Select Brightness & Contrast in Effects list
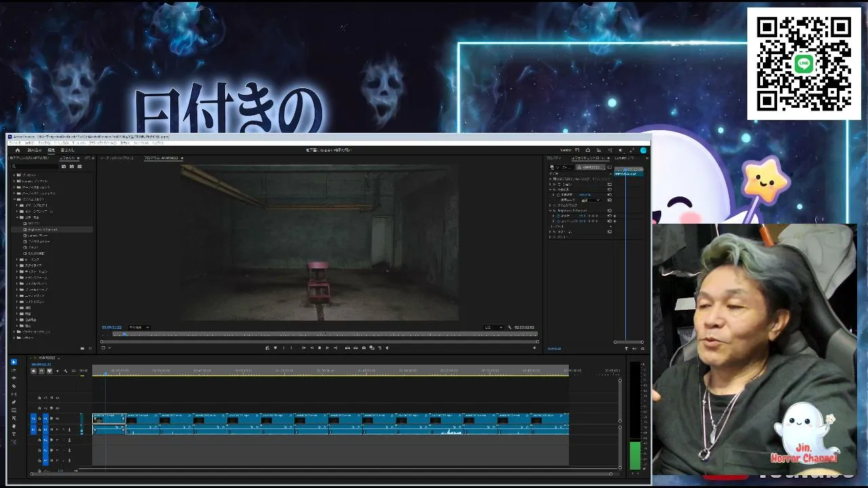Image resolution: width=868 pixels, height=488 pixels. click(52, 230)
